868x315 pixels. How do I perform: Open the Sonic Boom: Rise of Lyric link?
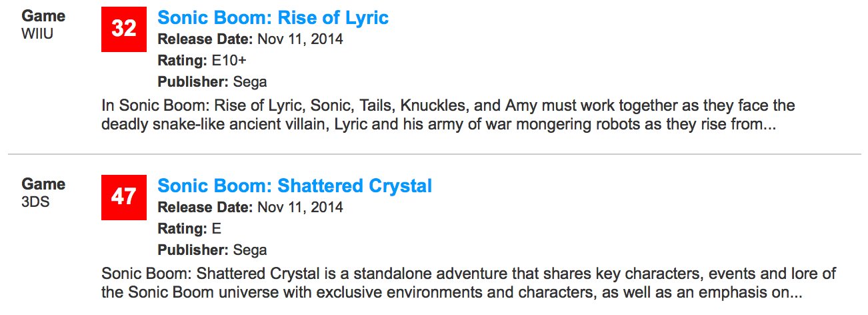pos(273,17)
